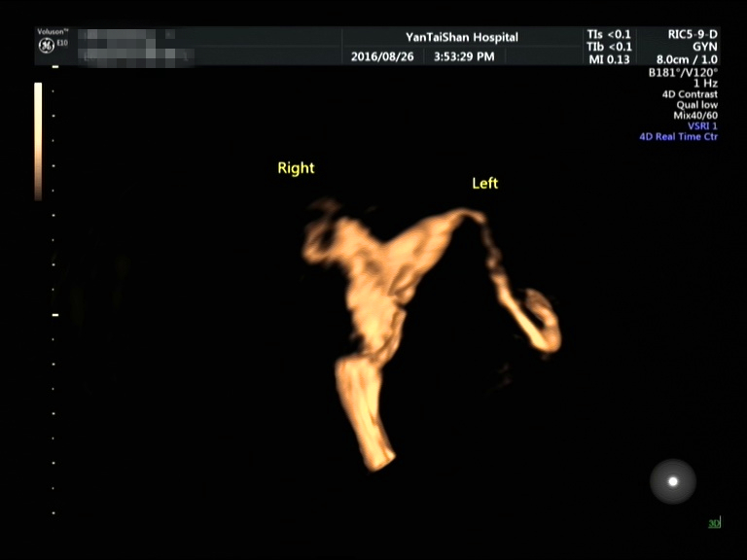Click the light source position sphere icon
This screenshot has height=560, width=747.
pos(672,481)
